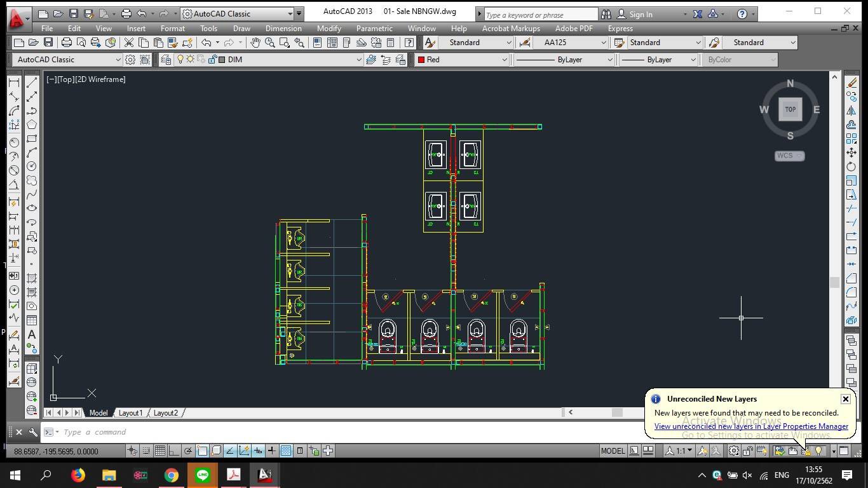Open the Red color control dropdown
Image resolution: width=868 pixels, height=488 pixels.
point(504,60)
